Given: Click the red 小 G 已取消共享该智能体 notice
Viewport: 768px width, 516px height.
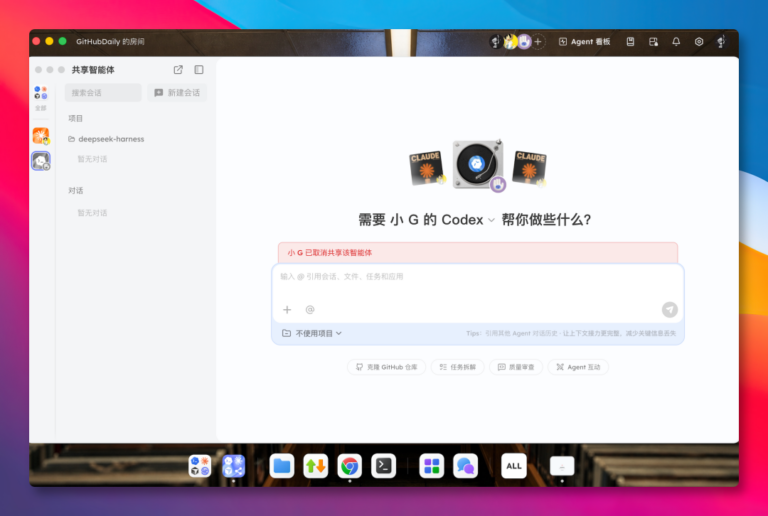Looking at the screenshot, I should pos(478,253).
